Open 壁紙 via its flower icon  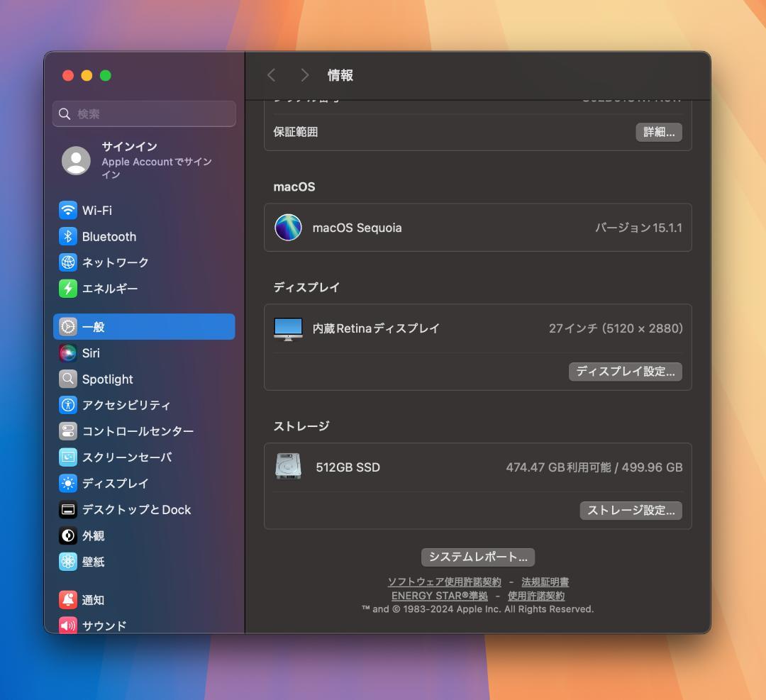68,562
